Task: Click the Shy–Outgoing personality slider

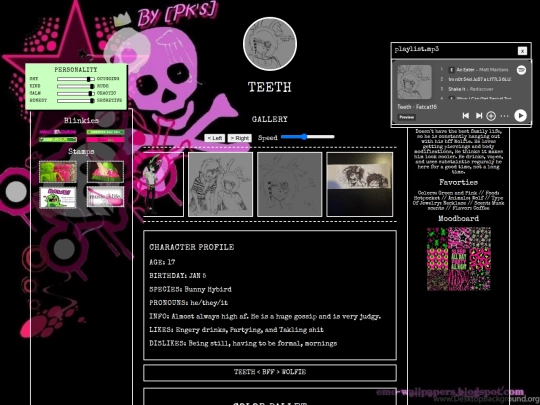Action: (76, 79)
